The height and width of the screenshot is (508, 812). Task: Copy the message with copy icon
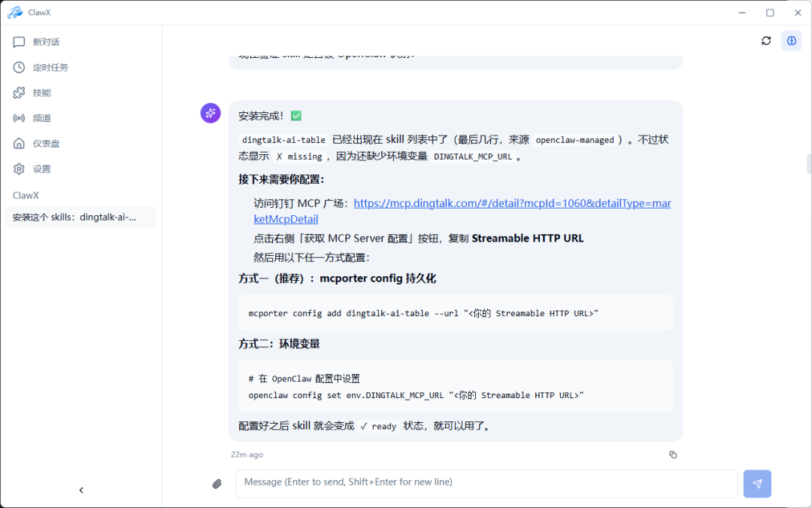pos(673,455)
